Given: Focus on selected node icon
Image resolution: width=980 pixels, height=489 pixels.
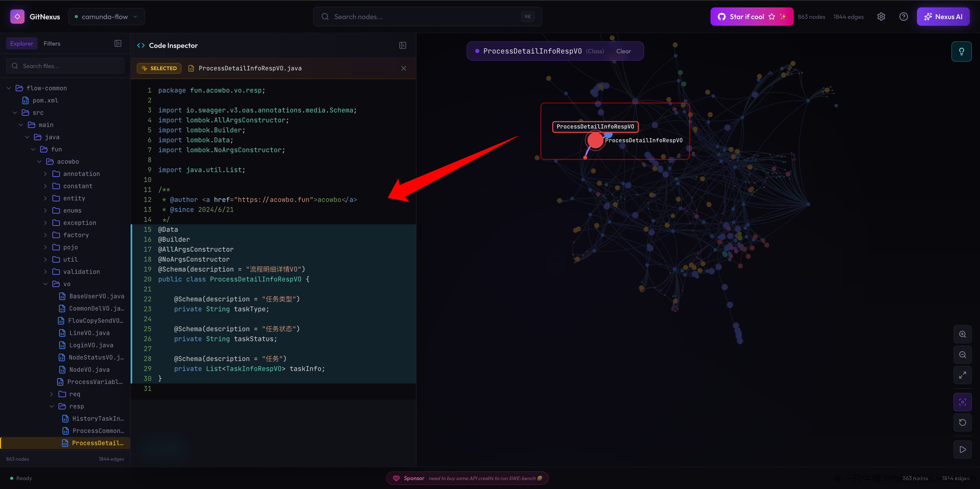Looking at the screenshot, I should (x=962, y=402).
